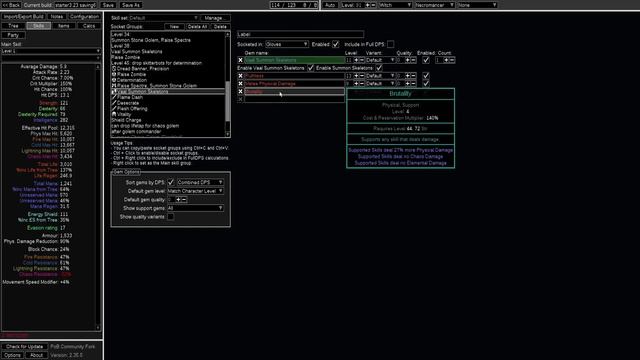640x360 pixels.
Task: Remove the Brutality gem with its X
Action: click(240, 91)
